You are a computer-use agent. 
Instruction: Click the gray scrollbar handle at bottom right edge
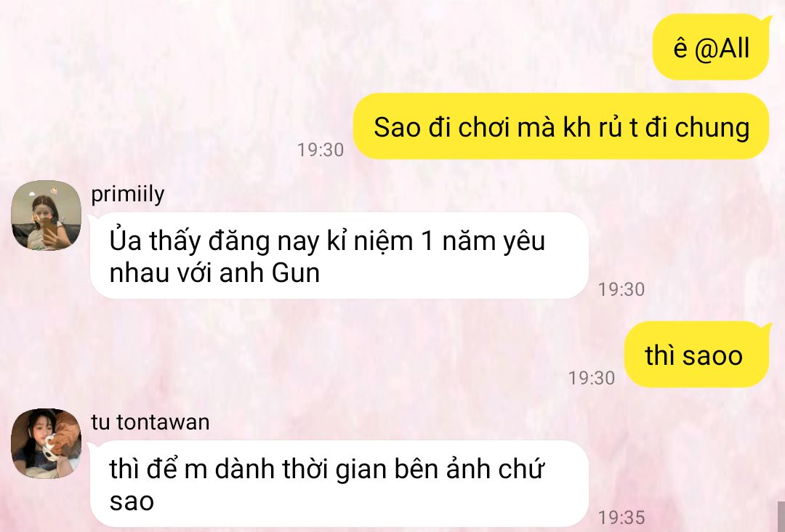(781, 517)
